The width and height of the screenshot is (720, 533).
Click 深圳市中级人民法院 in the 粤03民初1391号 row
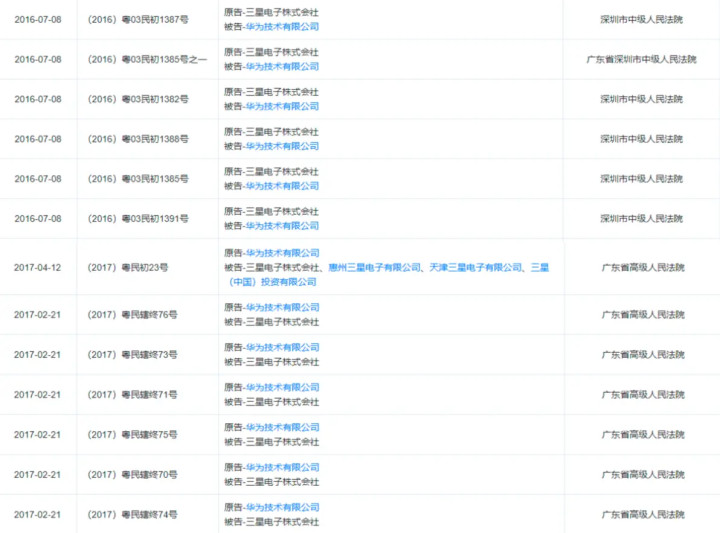click(641, 219)
